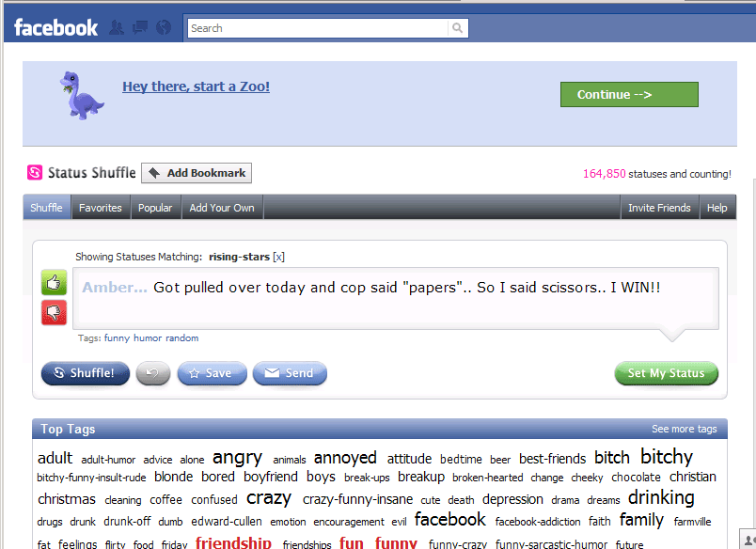Switch to the Shuffle tab
Image resolution: width=756 pixels, height=549 pixels.
(x=46, y=208)
